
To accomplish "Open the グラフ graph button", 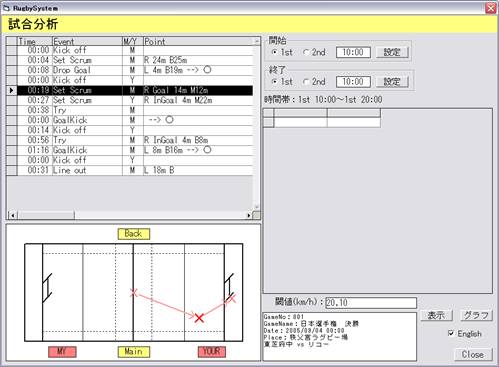I will click(x=476, y=315).
